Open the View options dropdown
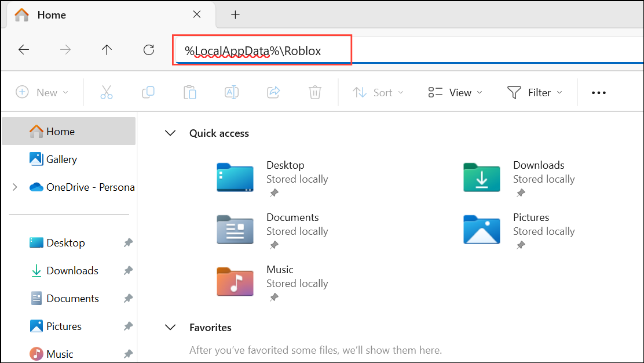This screenshot has width=644, height=363. pyautogui.click(x=455, y=92)
